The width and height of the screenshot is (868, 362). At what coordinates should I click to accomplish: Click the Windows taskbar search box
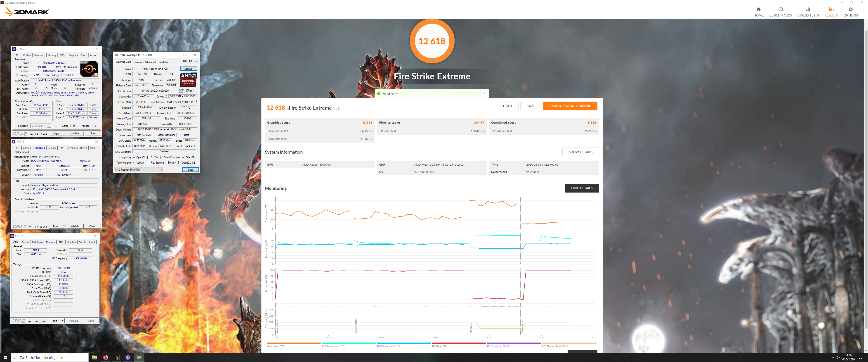tap(50, 357)
